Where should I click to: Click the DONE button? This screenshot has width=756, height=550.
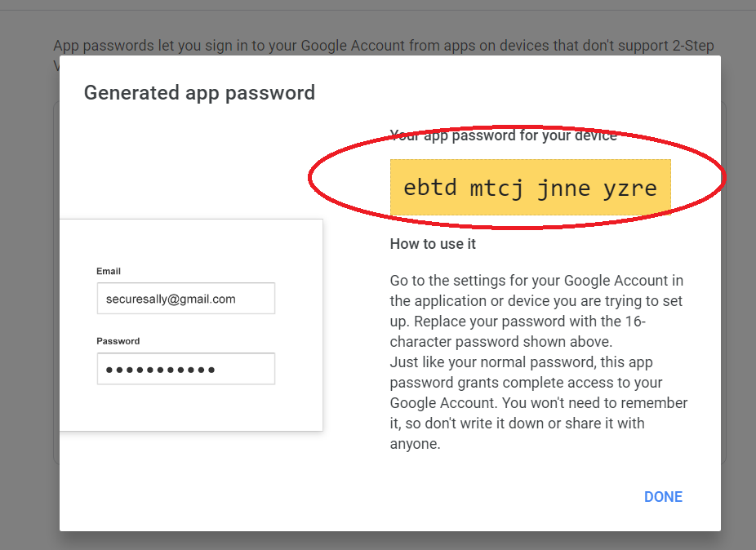point(663,497)
